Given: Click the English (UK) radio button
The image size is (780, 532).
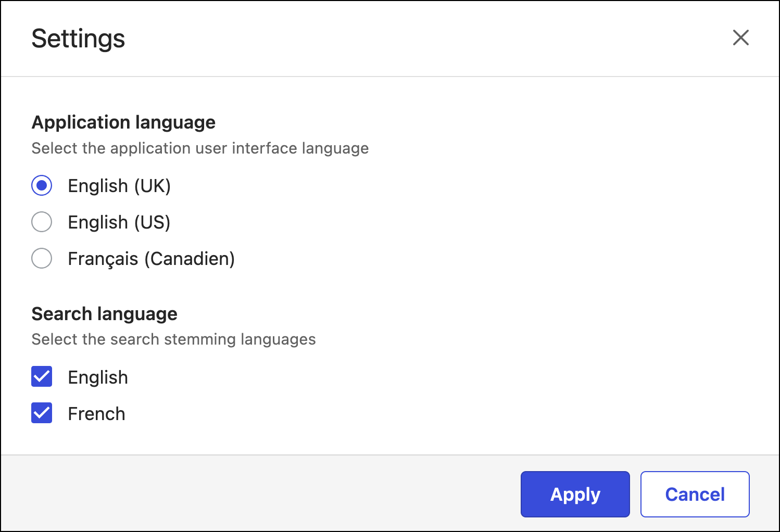Looking at the screenshot, I should [42, 185].
